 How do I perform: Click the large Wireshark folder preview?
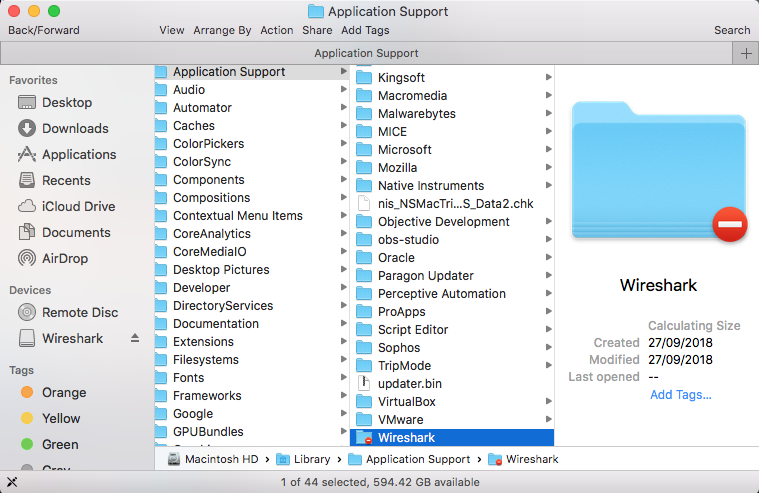[x=659, y=171]
